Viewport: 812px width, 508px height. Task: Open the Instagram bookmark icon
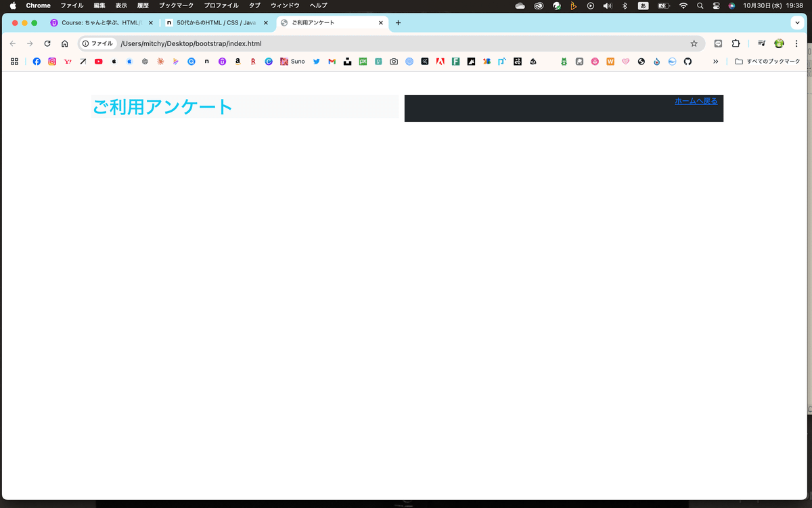(x=51, y=62)
